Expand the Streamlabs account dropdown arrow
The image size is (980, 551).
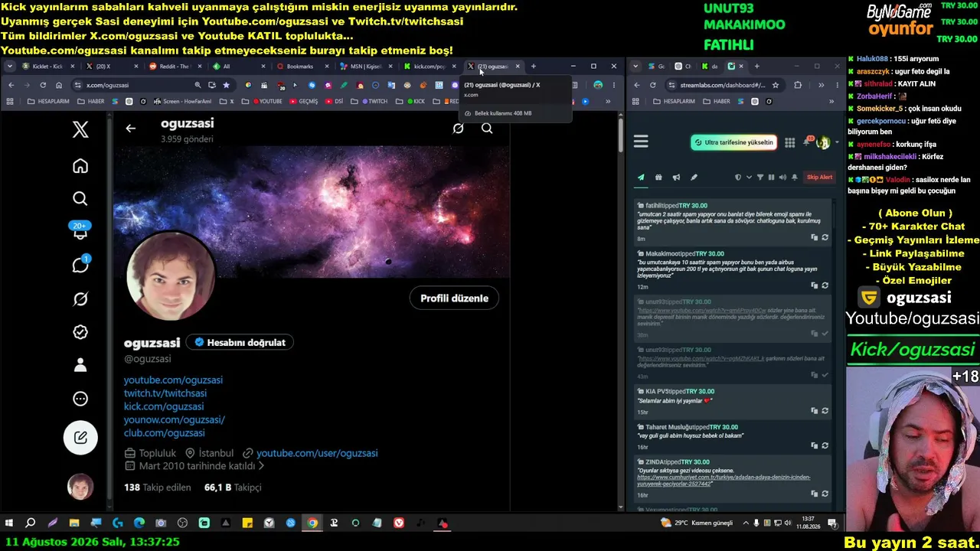[836, 142]
